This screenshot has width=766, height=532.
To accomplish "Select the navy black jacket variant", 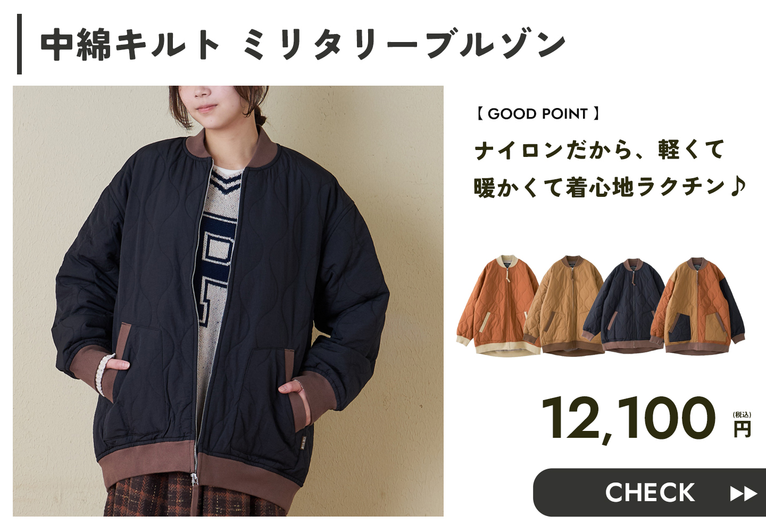I will [627, 305].
